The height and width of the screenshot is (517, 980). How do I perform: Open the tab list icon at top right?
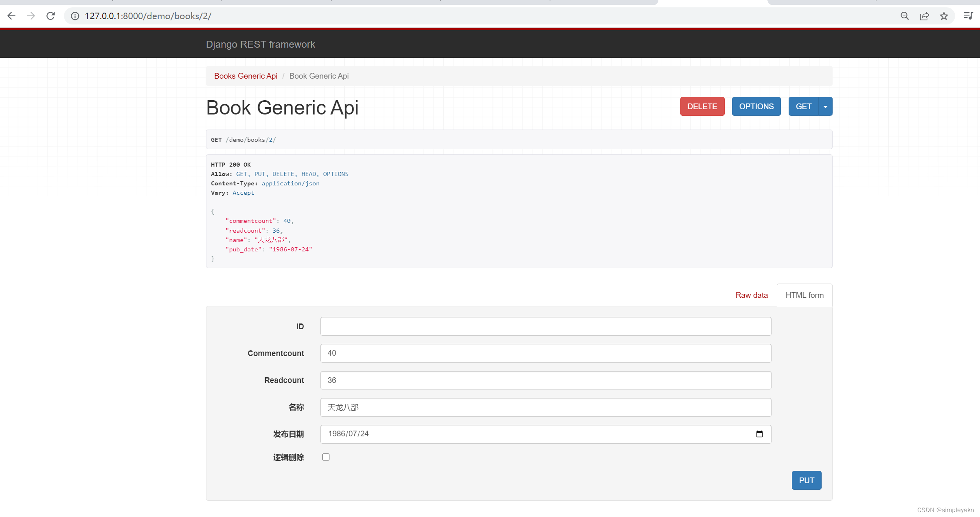(x=968, y=16)
